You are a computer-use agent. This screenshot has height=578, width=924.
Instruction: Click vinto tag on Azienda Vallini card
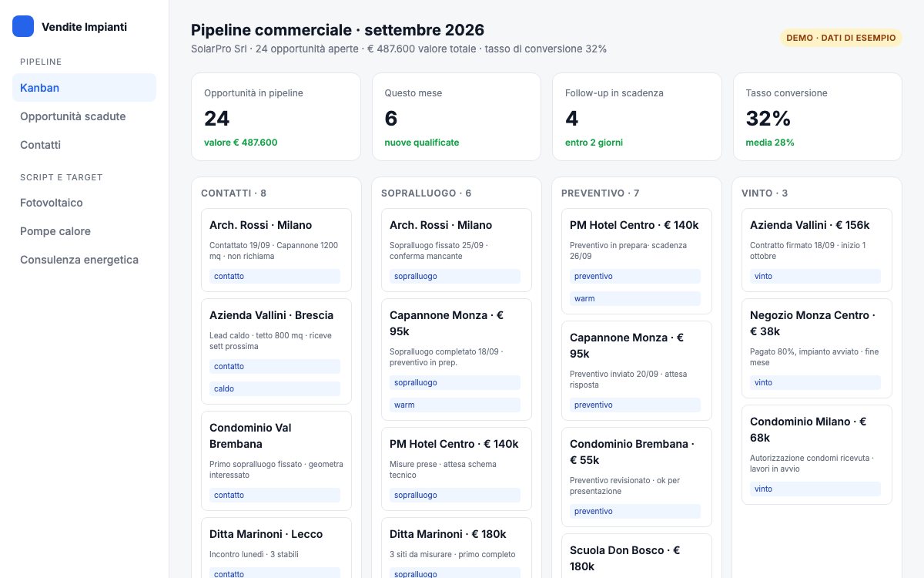pyautogui.click(x=815, y=276)
